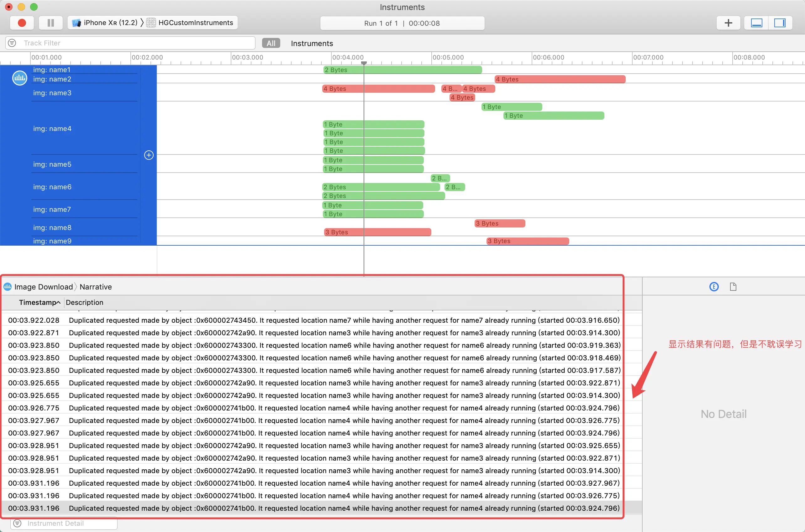This screenshot has width=805, height=532.
Task: Click the instrument detail filter icon
Action: (x=17, y=523)
